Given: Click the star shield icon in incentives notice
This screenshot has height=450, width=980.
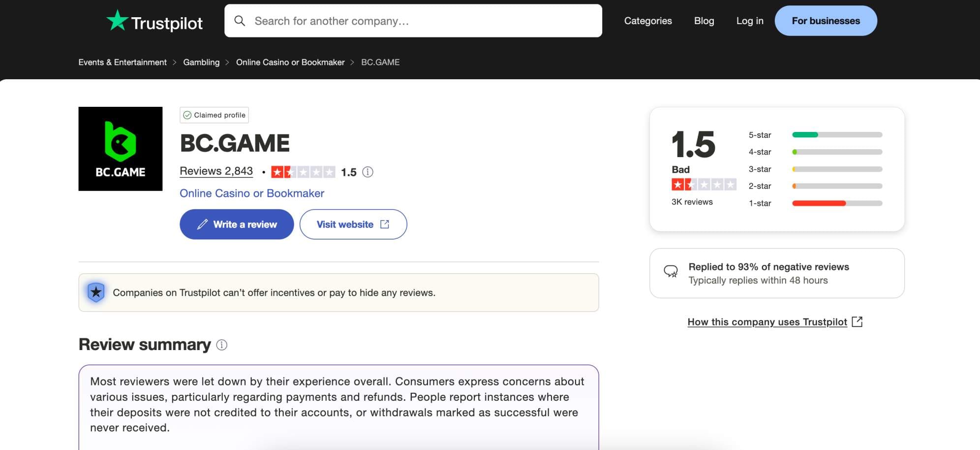Looking at the screenshot, I should tap(96, 292).
